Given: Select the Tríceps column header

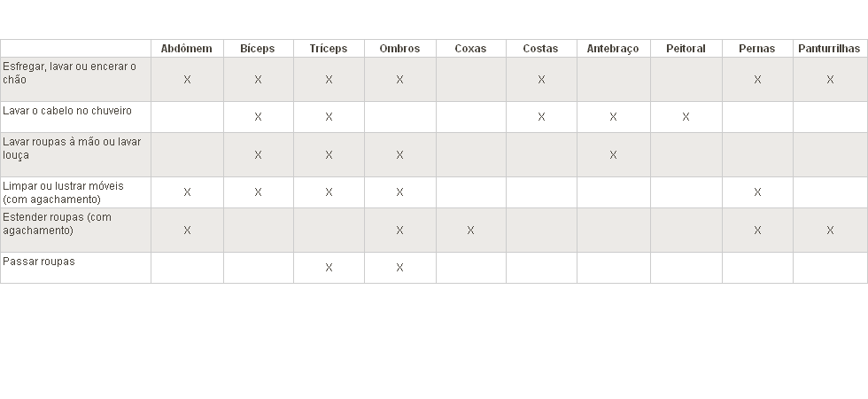Looking at the screenshot, I should point(329,49).
